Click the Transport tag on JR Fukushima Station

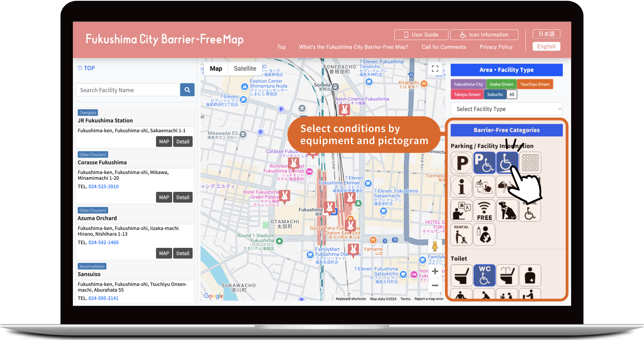[88, 113]
